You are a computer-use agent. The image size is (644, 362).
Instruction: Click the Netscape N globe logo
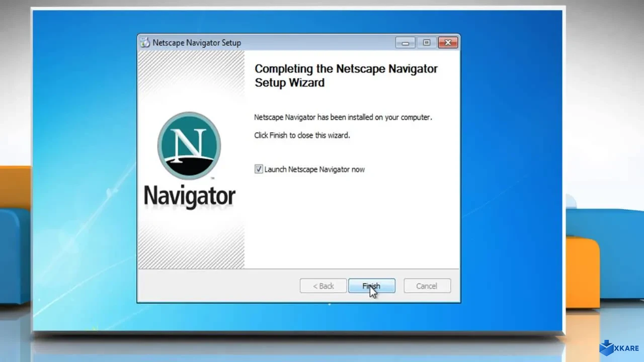click(x=189, y=145)
